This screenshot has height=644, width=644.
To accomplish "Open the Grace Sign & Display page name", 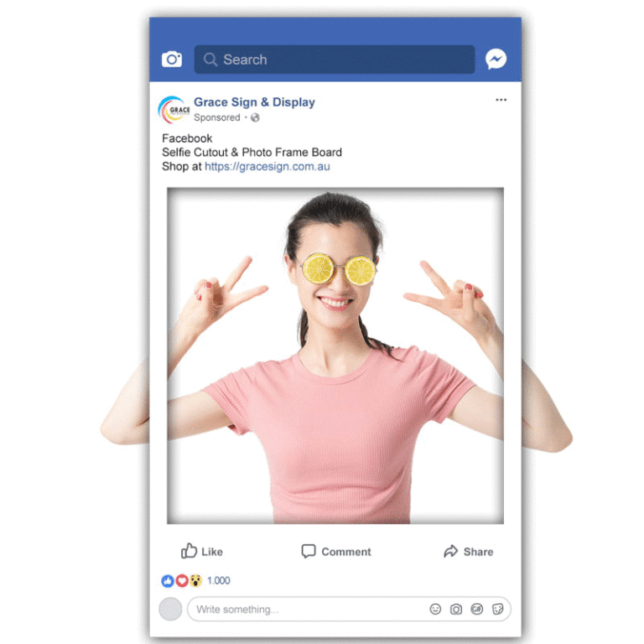I will [254, 101].
